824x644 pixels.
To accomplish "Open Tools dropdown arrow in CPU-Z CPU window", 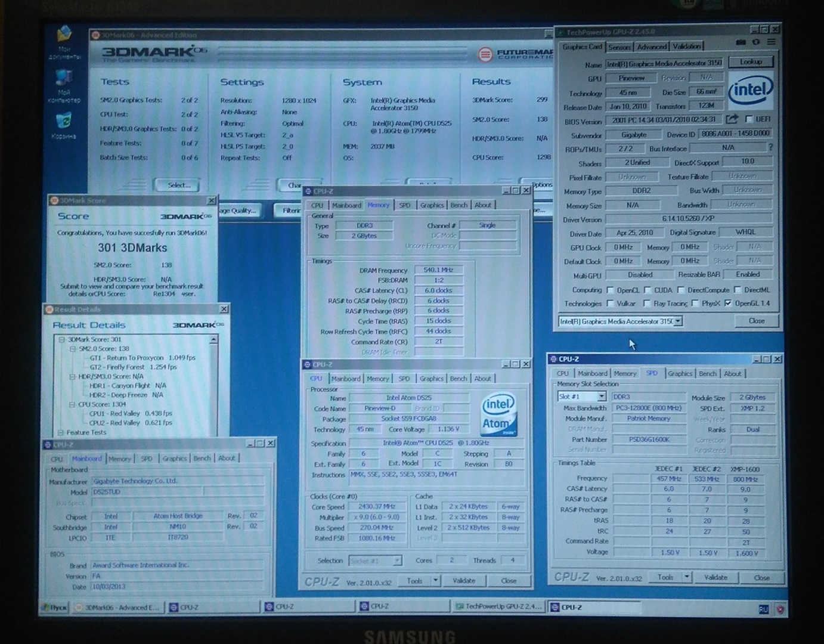I will 435,580.
